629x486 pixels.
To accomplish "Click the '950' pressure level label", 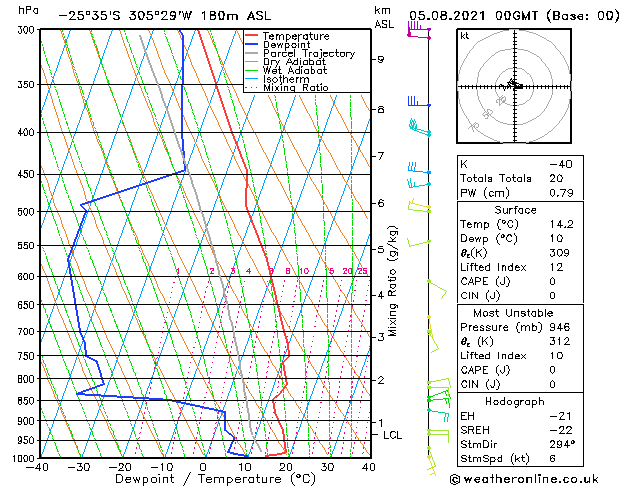I will coord(28,441).
